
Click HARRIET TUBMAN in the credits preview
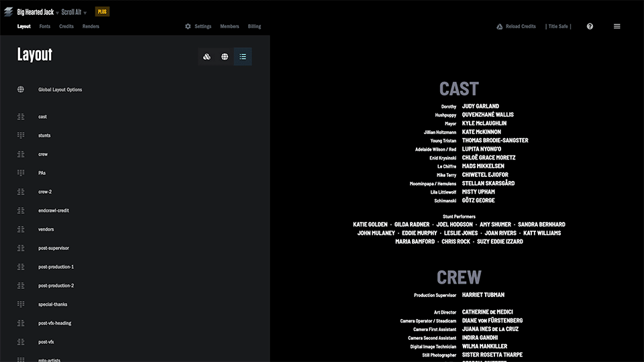tap(483, 295)
